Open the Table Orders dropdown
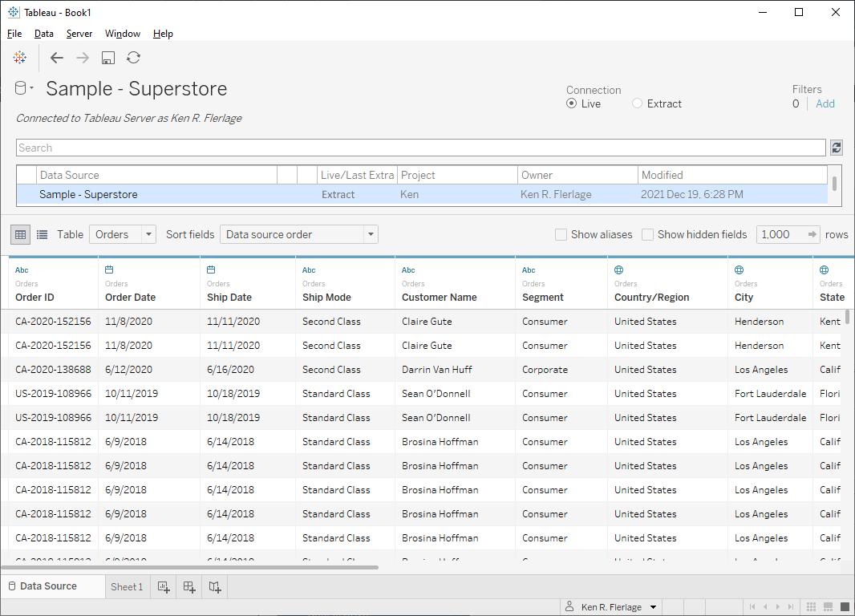855x616 pixels. tap(123, 234)
